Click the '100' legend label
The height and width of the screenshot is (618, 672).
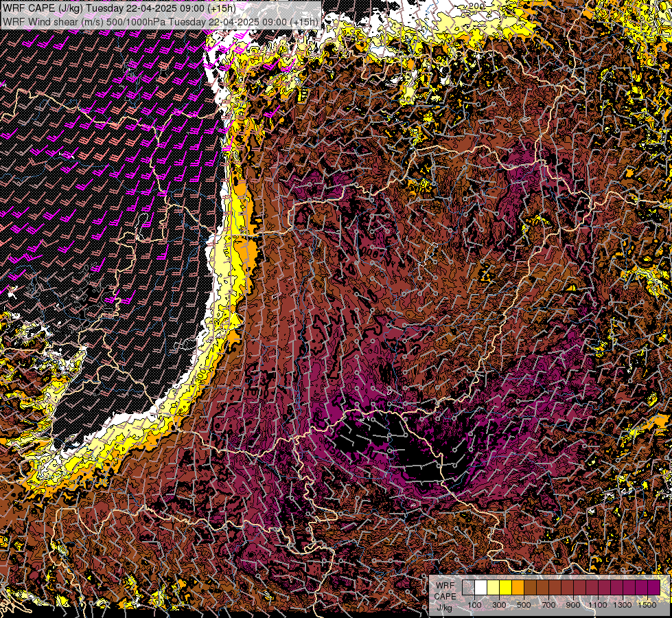pyautogui.click(x=474, y=605)
